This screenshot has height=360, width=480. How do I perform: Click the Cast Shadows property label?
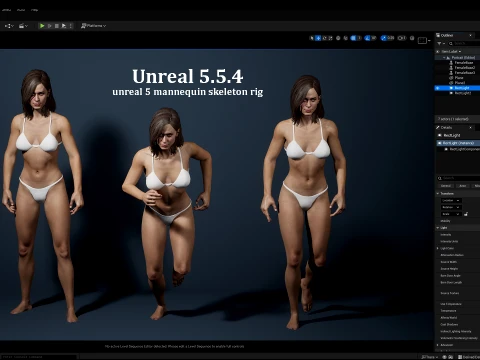coord(449,325)
